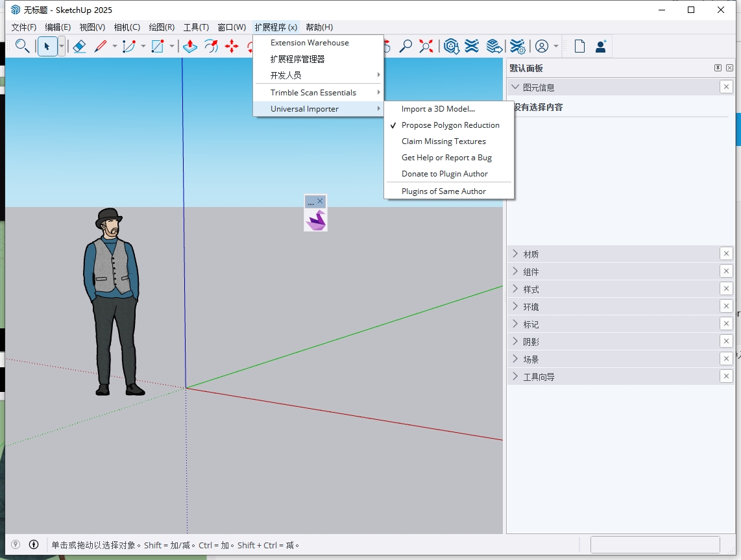This screenshot has width=741, height=560.
Task: Open the Trimble Scan Essentials submenu
Action: [x=318, y=93]
